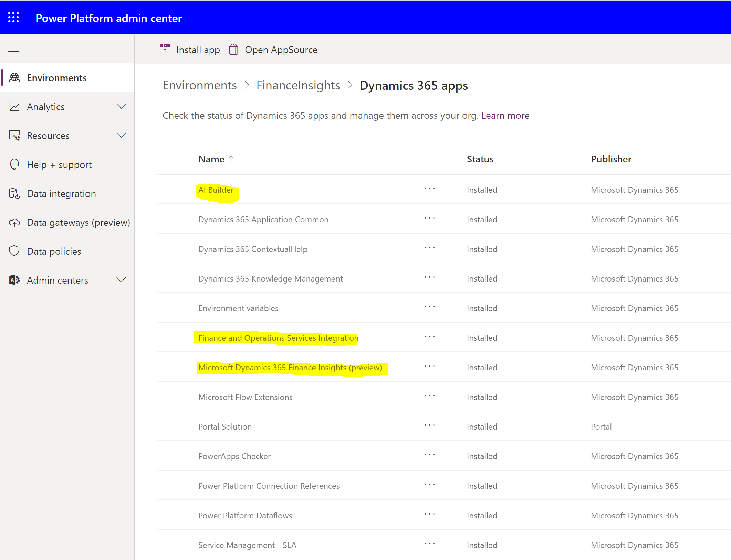The height and width of the screenshot is (560, 731).
Task: Open more options for Portal Solution
Action: pyautogui.click(x=429, y=425)
